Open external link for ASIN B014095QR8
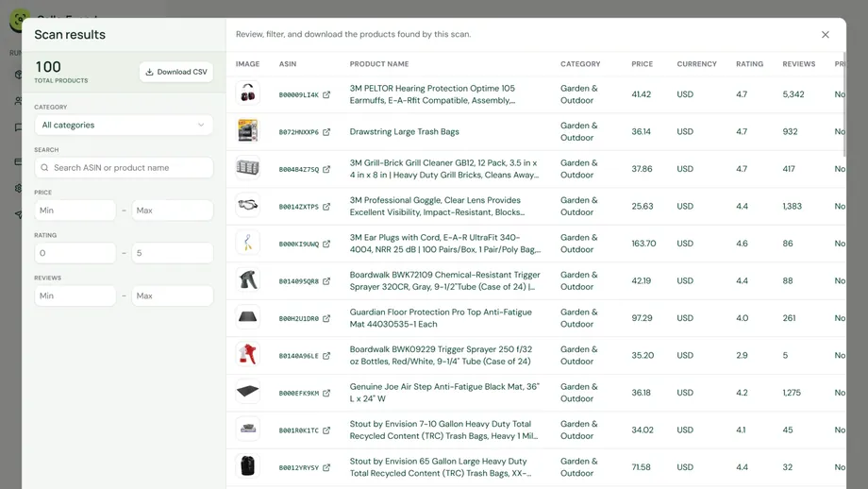The width and height of the screenshot is (868, 489). pyautogui.click(x=326, y=280)
